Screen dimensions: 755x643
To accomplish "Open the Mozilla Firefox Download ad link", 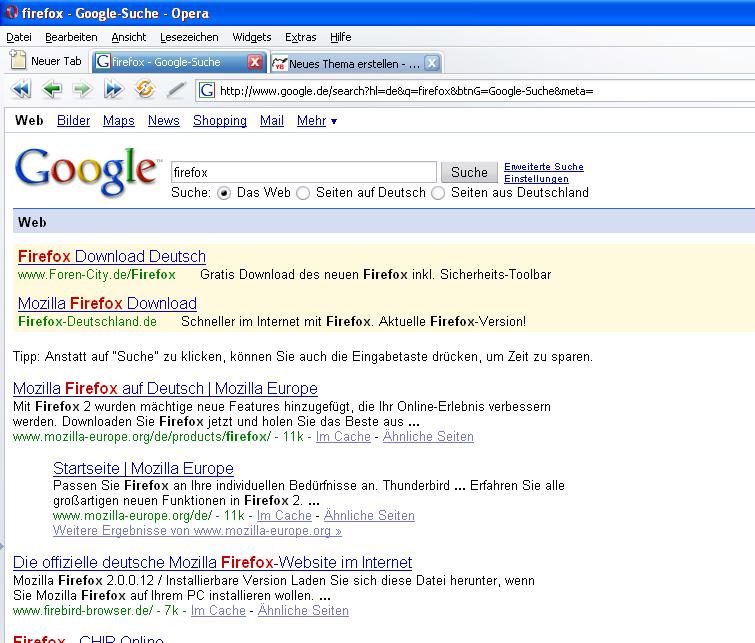I will click(x=107, y=303).
